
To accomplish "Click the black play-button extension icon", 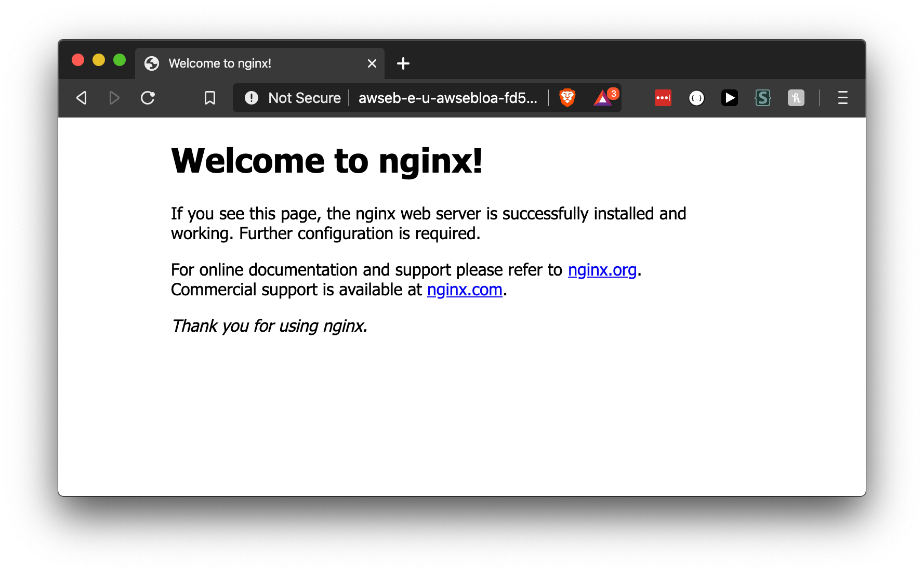I will tap(730, 98).
